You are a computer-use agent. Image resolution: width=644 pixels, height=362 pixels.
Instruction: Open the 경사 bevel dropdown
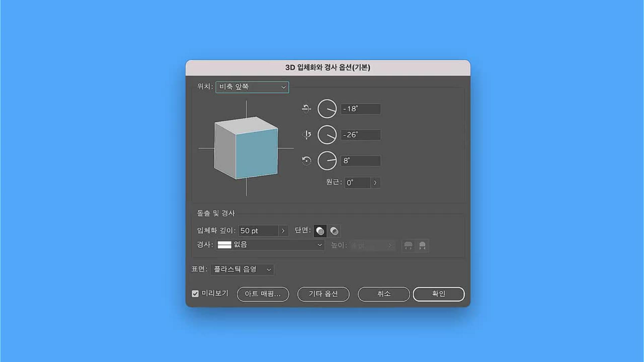pyautogui.click(x=270, y=245)
